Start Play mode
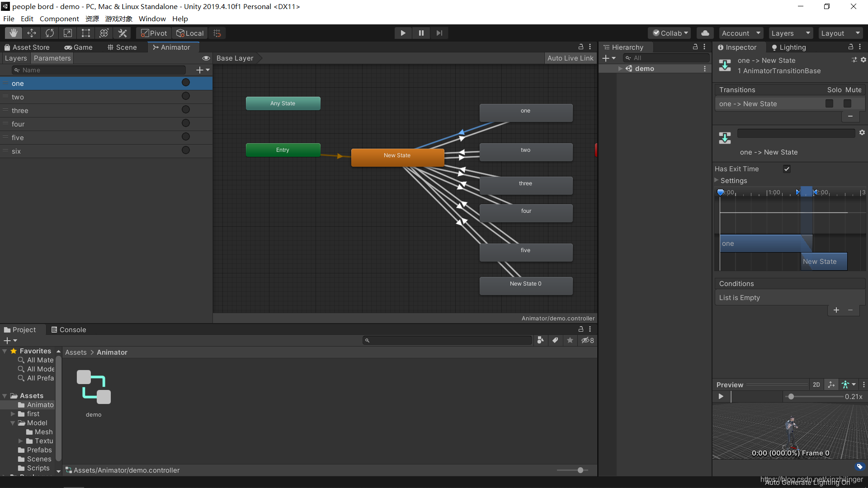This screenshot has height=488, width=868. [x=403, y=33]
